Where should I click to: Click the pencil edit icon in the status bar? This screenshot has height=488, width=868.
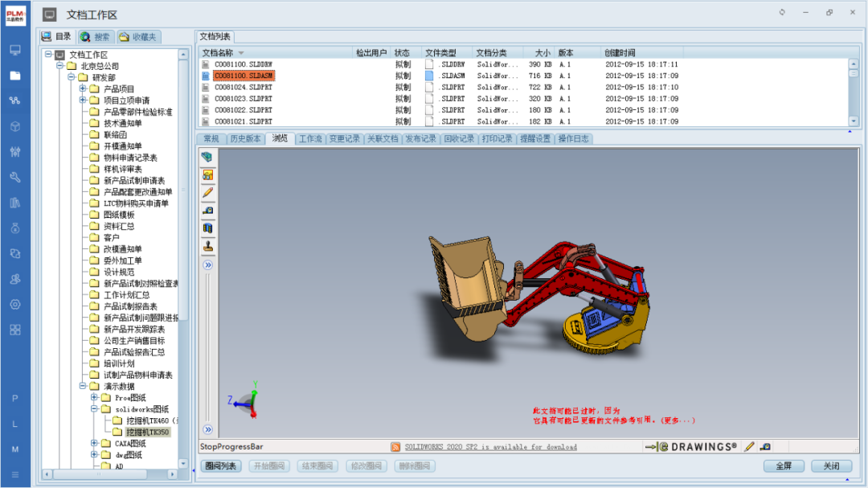(x=751, y=446)
